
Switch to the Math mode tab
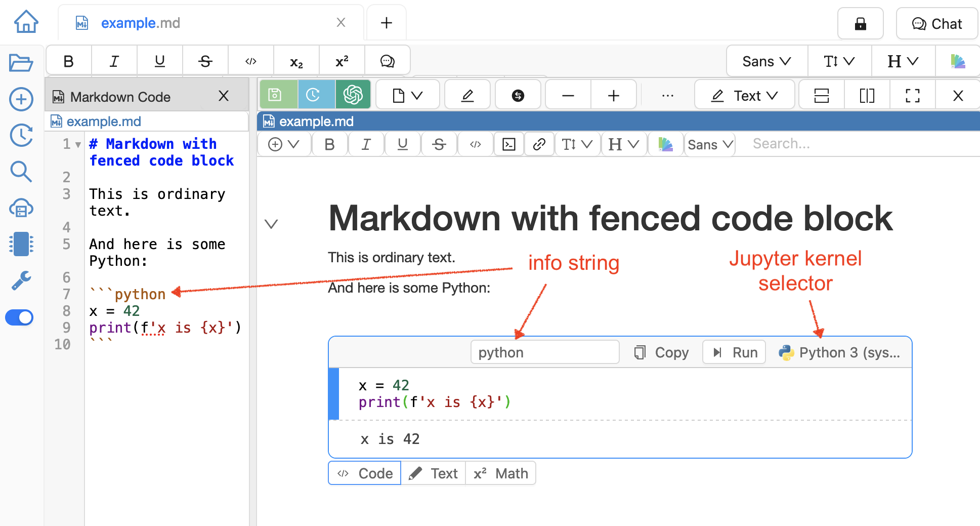click(501, 473)
